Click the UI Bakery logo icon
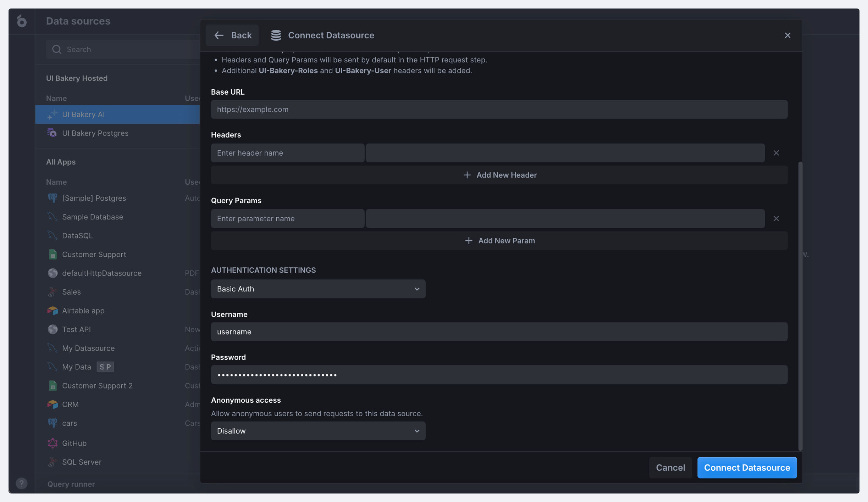The image size is (868, 502). 22,21
